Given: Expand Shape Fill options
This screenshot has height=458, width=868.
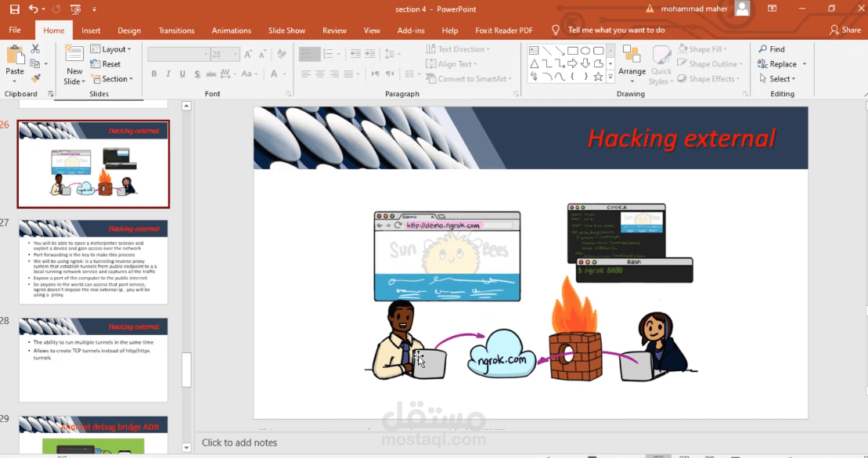Looking at the screenshot, I should [703, 49].
